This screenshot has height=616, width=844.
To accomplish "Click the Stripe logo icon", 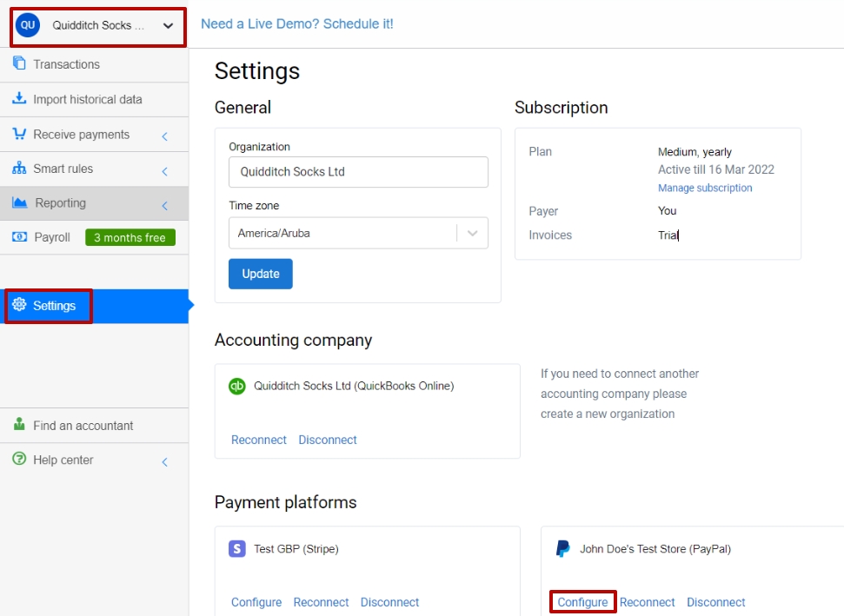I will point(236,549).
